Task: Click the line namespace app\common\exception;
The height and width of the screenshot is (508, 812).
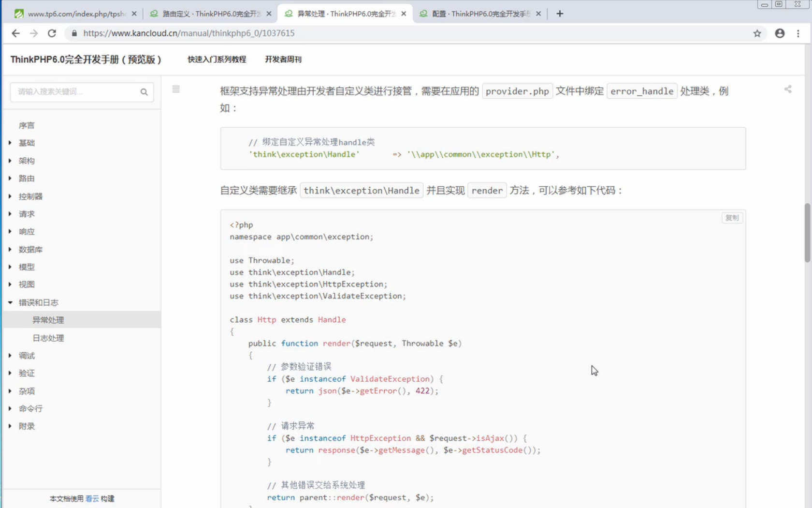Action: pos(302,237)
